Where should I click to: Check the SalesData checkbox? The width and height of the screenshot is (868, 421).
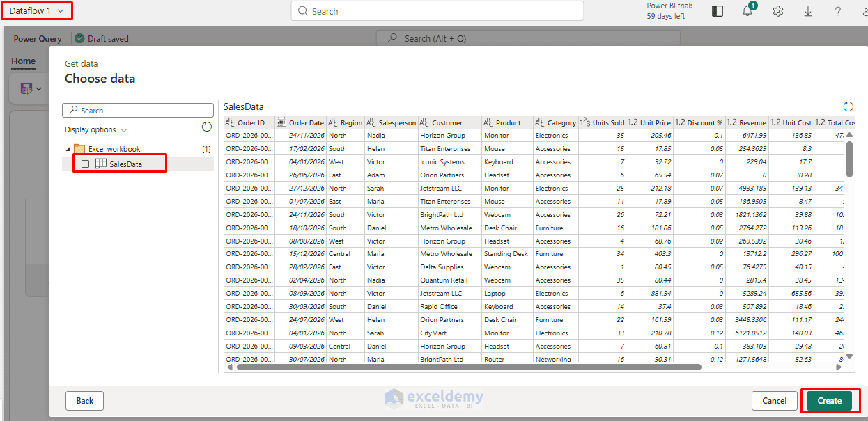click(x=85, y=164)
